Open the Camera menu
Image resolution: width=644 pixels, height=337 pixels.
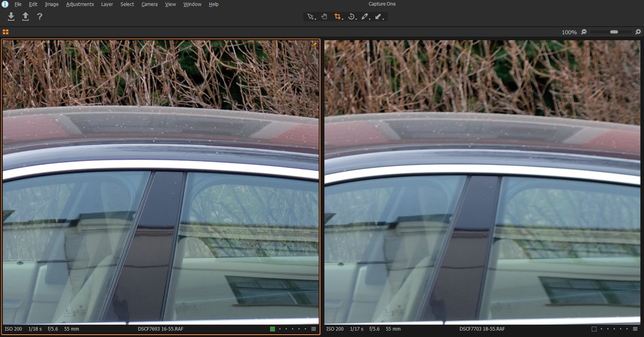[149, 4]
